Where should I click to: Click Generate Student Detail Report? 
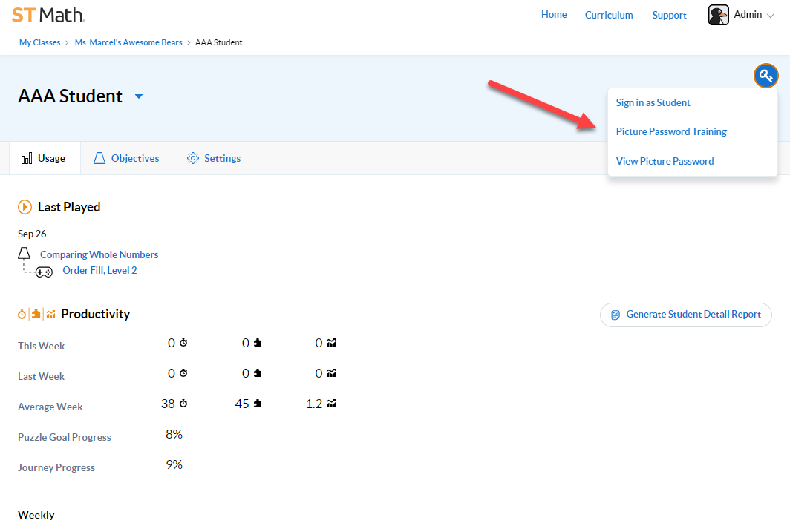[685, 315]
